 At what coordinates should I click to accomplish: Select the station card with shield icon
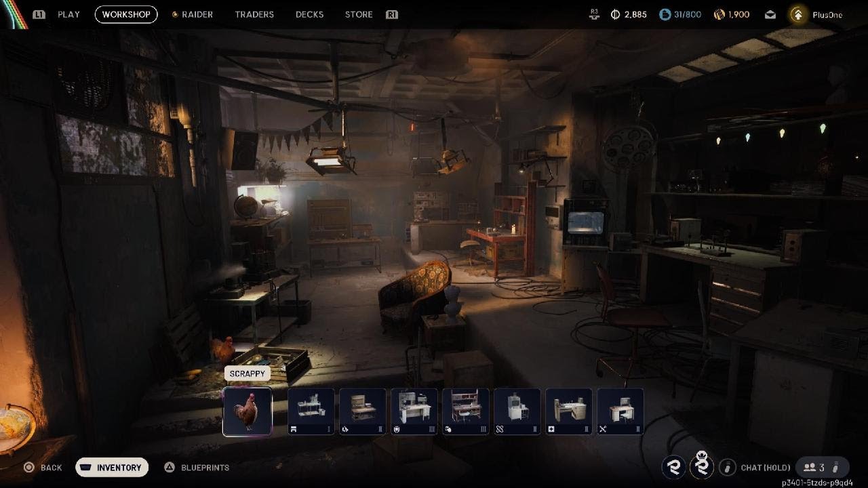click(414, 411)
